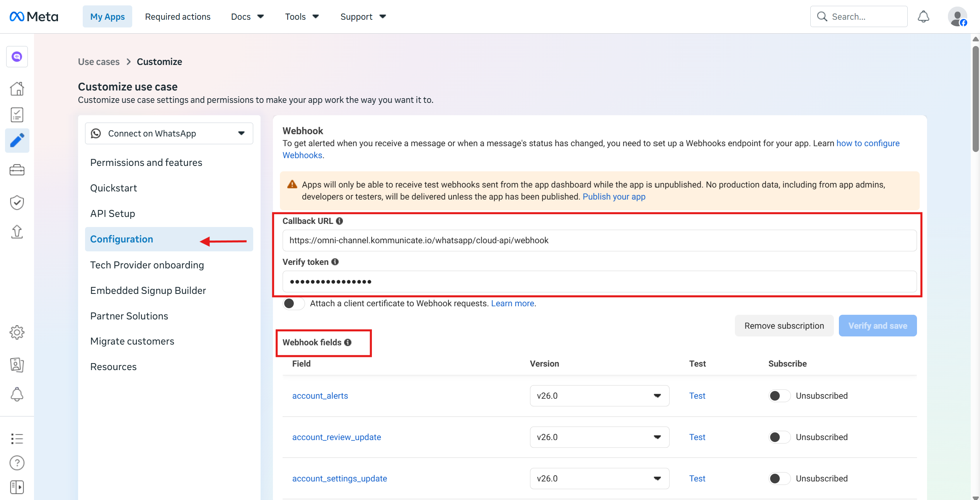Expand the Tools menu

(302, 17)
